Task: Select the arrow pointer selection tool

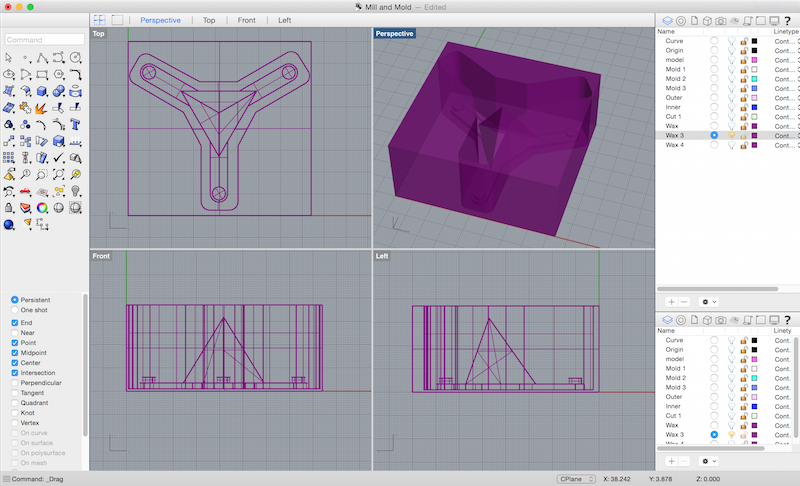Action: [9, 58]
